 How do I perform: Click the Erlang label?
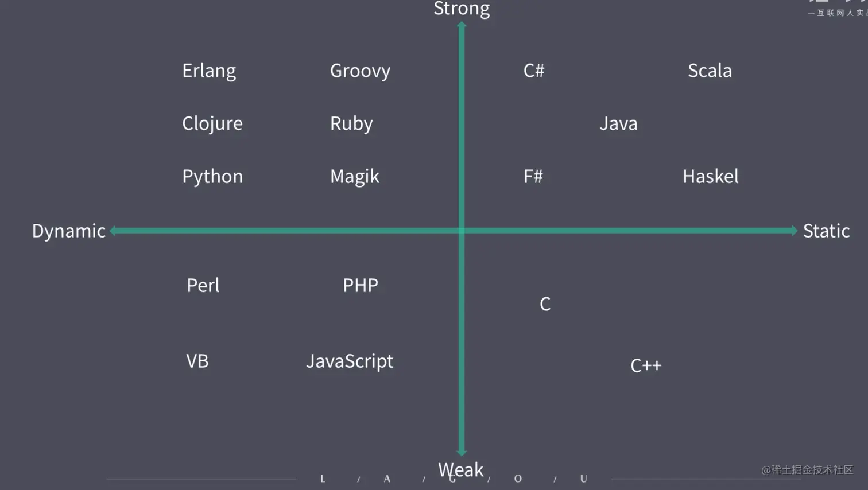click(x=209, y=71)
